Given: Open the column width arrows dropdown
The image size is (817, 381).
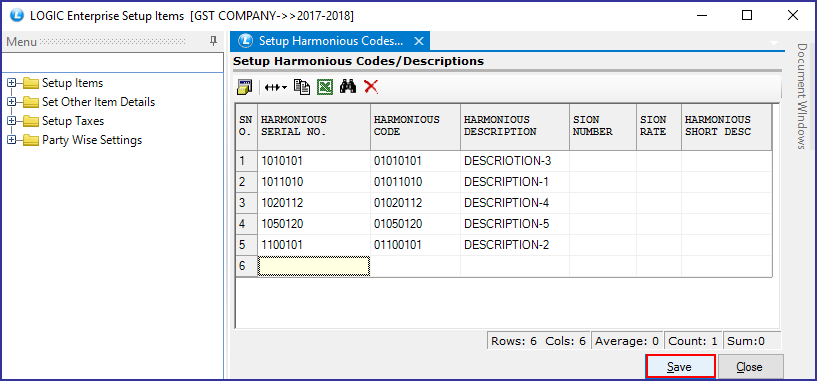Looking at the screenshot, I should pos(276,87).
